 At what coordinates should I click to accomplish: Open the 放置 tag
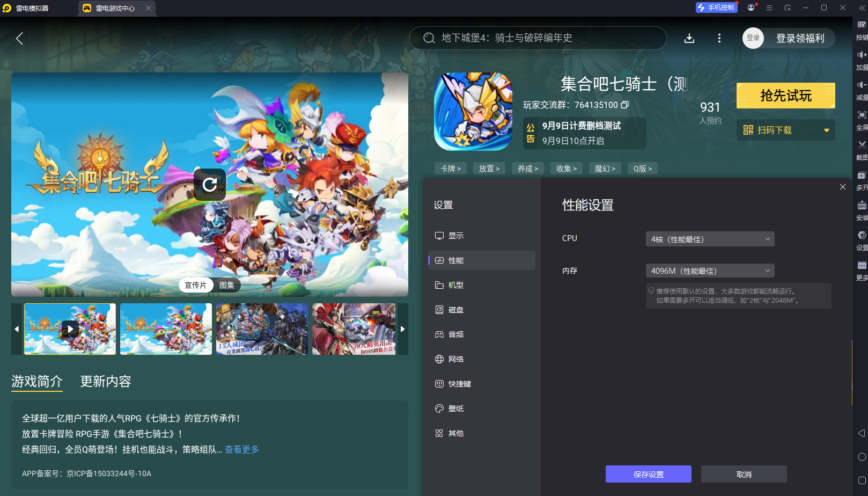coord(489,169)
